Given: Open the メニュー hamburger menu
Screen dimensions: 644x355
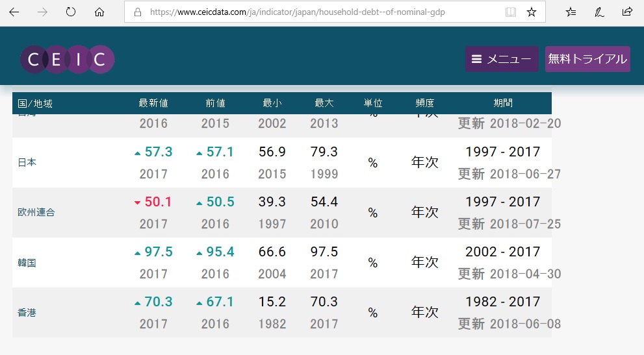Looking at the screenshot, I should click(501, 59).
